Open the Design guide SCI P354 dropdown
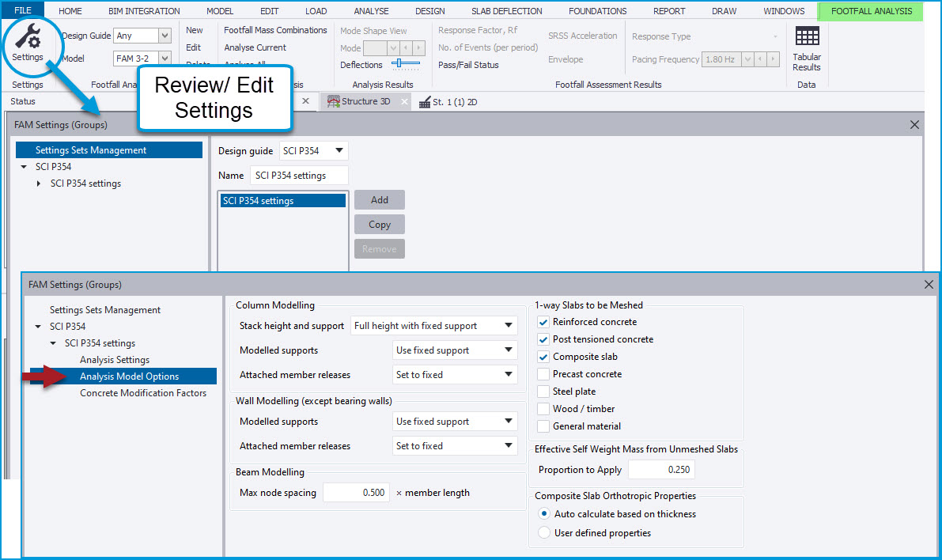942x560 pixels. coord(313,151)
